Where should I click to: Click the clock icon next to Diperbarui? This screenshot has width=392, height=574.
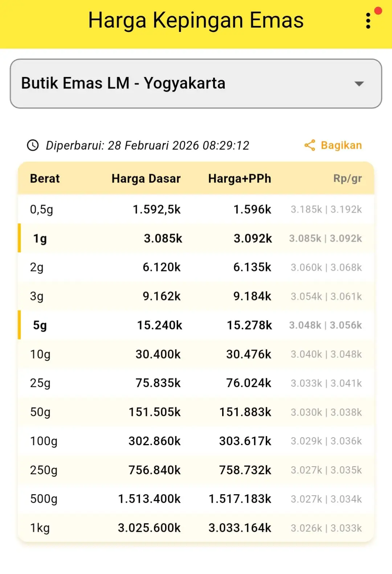click(33, 145)
